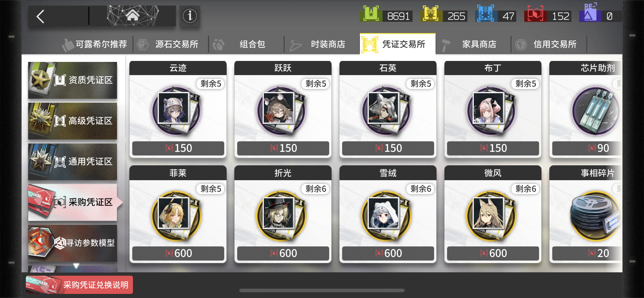The image size is (644, 298).
Task: Tap the red purchase certificate icon showing 152
Action: (535, 14)
